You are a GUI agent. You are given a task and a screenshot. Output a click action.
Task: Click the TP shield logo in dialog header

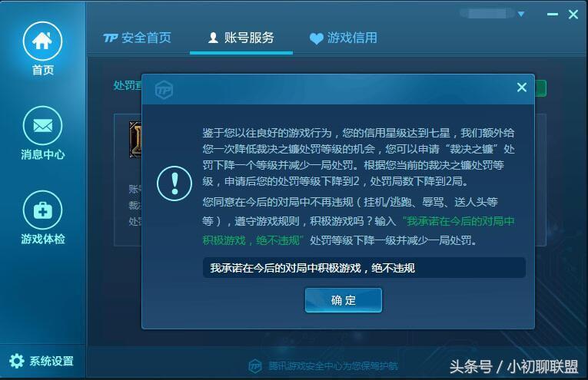[x=164, y=90]
